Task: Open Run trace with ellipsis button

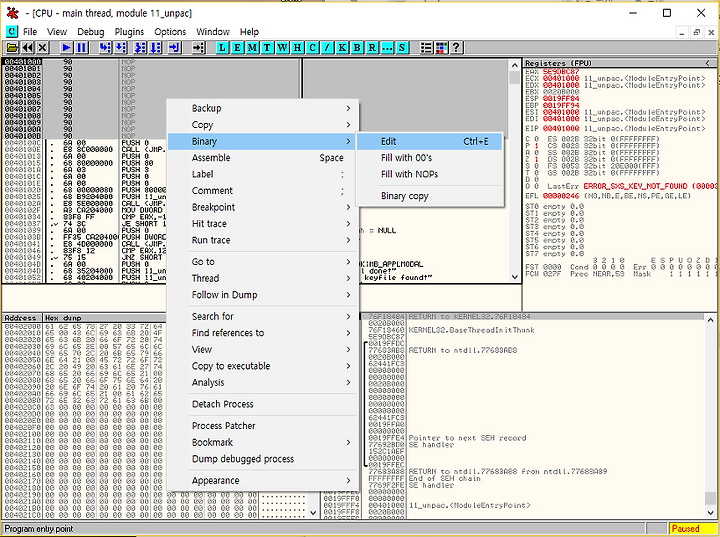Action: pyautogui.click(x=387, y=47)
